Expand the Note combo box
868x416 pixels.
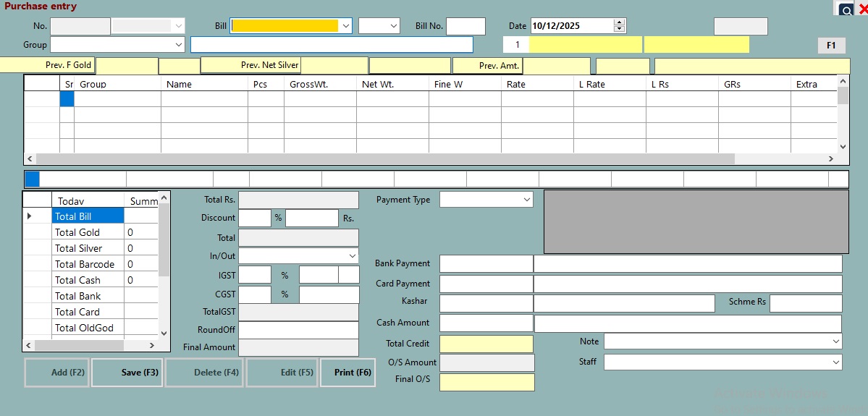tap(836, 341)
